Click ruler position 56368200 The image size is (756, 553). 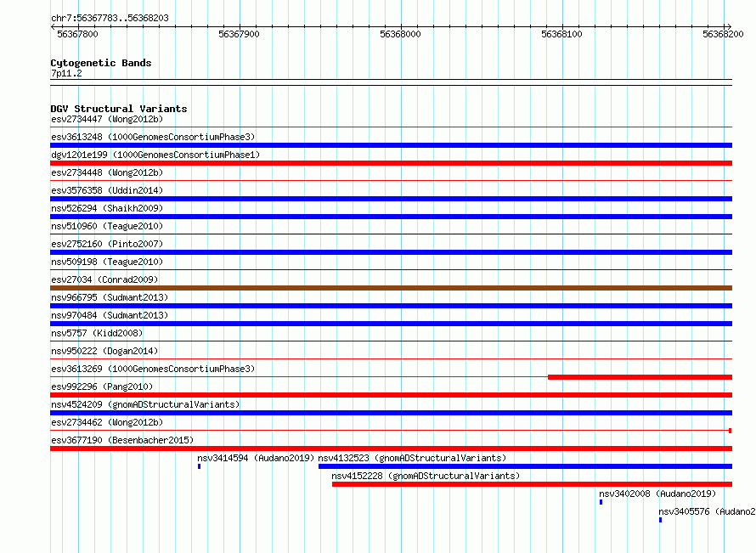[723, 34]
